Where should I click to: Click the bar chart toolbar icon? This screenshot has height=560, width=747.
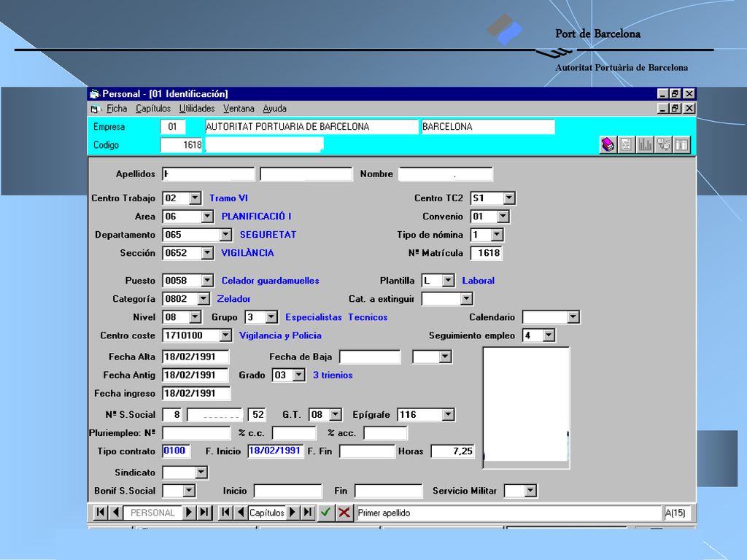645,144
